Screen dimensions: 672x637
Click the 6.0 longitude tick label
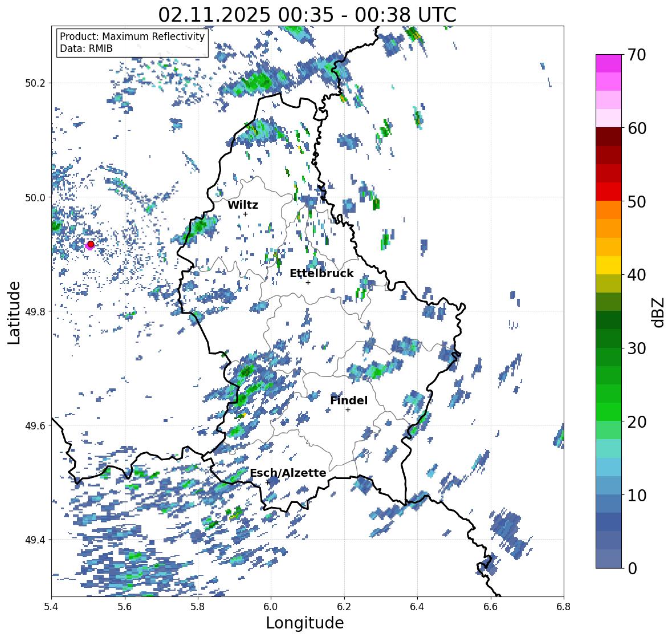pos(271,606)
